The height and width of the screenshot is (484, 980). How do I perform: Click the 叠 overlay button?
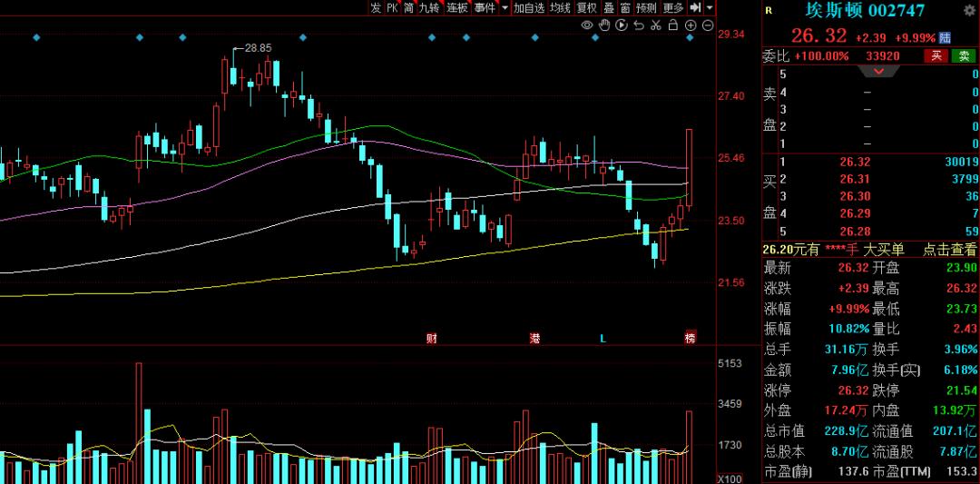point(609,8)
